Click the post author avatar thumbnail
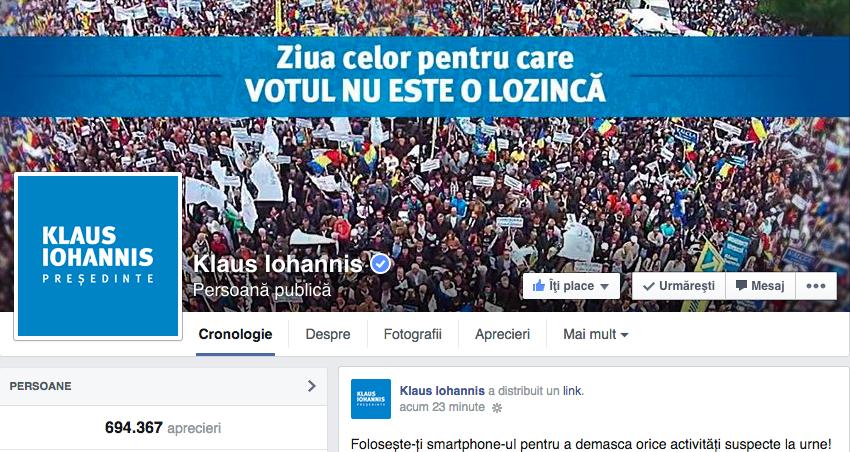Image resolution: width=850 pixels, height=452 pixels. (x=371, y=399)
